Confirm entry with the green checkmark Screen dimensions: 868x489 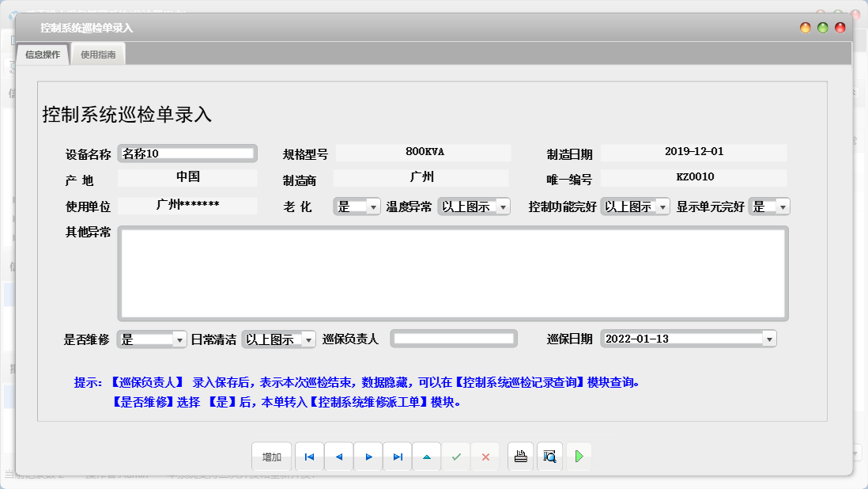[456, 457]
